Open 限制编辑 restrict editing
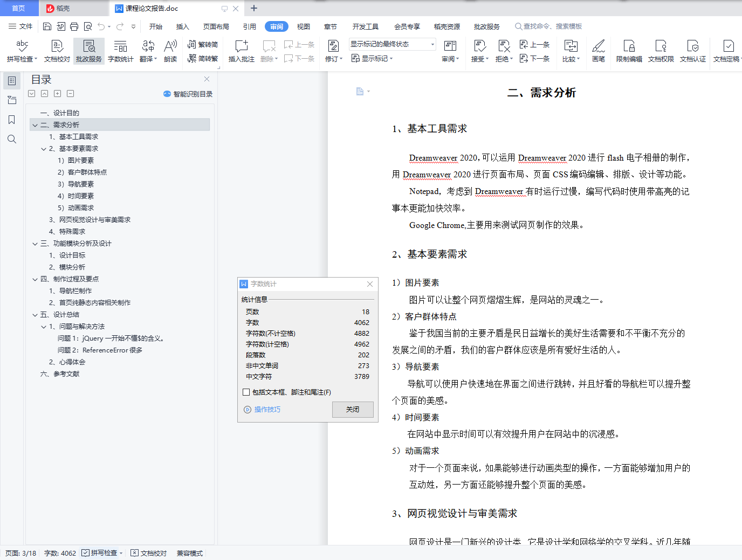The height and width of the screenshot is (560, 742). tap(629, 51)
